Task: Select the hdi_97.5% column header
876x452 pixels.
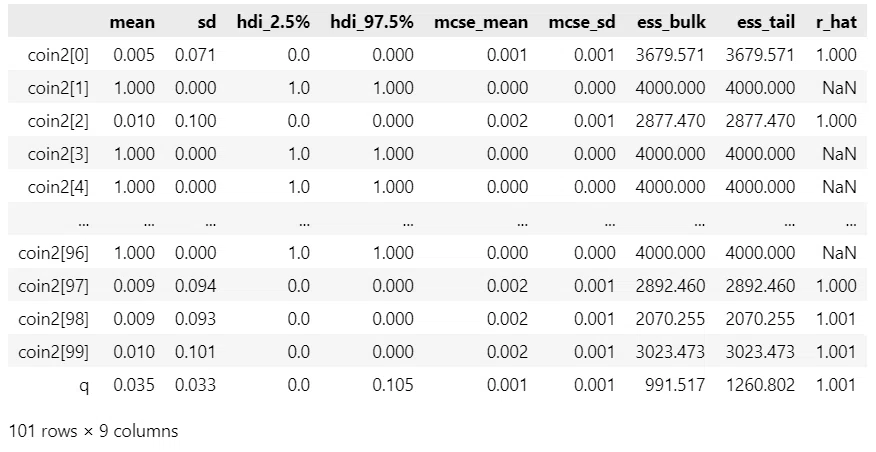Action: pyautogui.click(x=372, y=23)
